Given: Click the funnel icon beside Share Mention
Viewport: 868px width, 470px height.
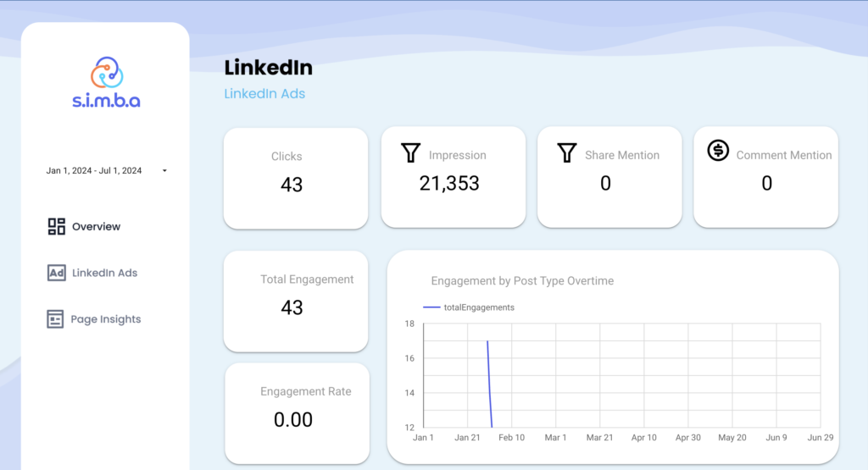Looking at the screenshot, I should 567,153.
